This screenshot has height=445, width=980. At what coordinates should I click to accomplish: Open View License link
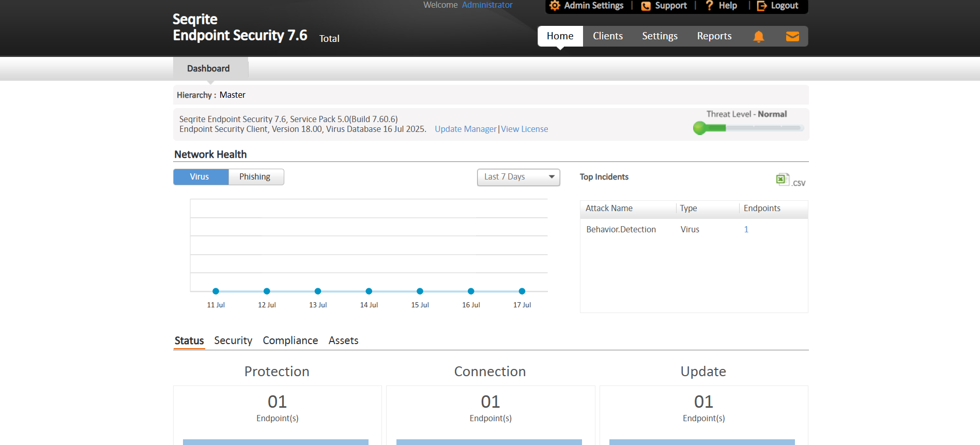[524, 129]
